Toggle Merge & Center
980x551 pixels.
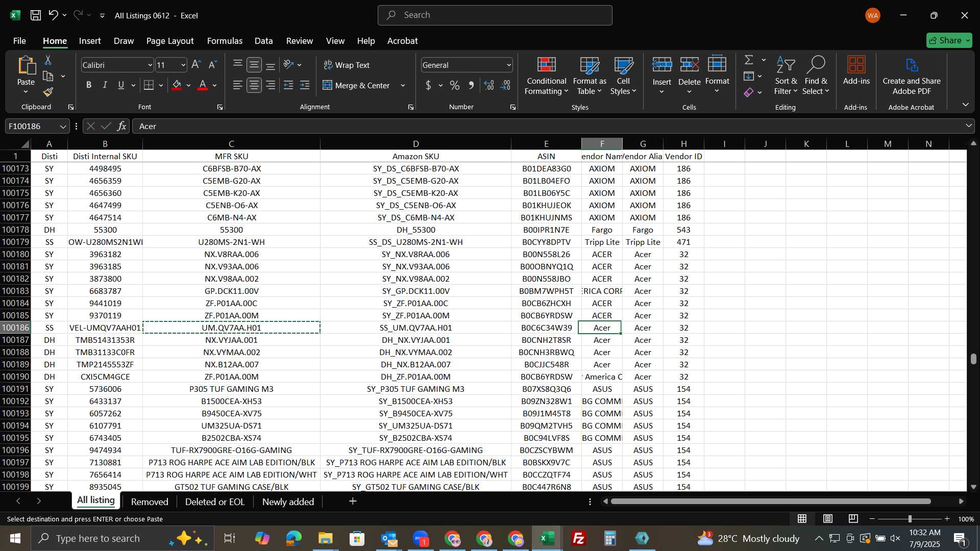coord(356,85)
